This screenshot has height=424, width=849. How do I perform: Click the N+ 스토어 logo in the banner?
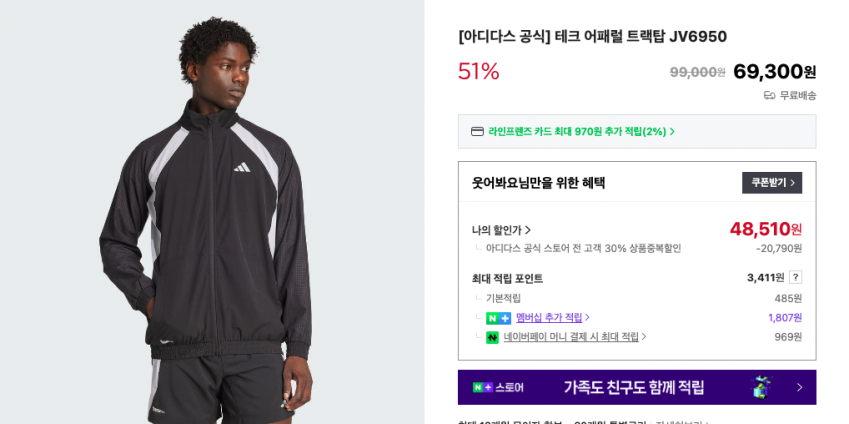pyautogui.click(x=498, y=388)
